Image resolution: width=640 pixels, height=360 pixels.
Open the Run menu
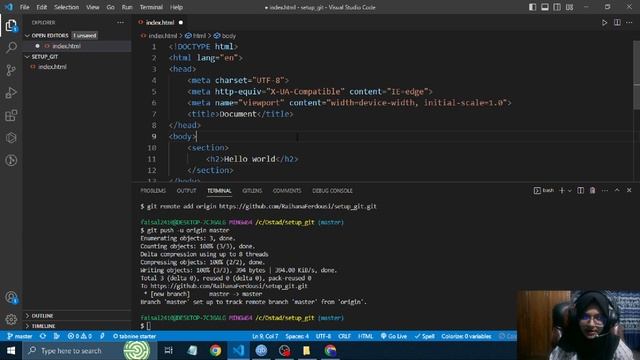point(127,7)
